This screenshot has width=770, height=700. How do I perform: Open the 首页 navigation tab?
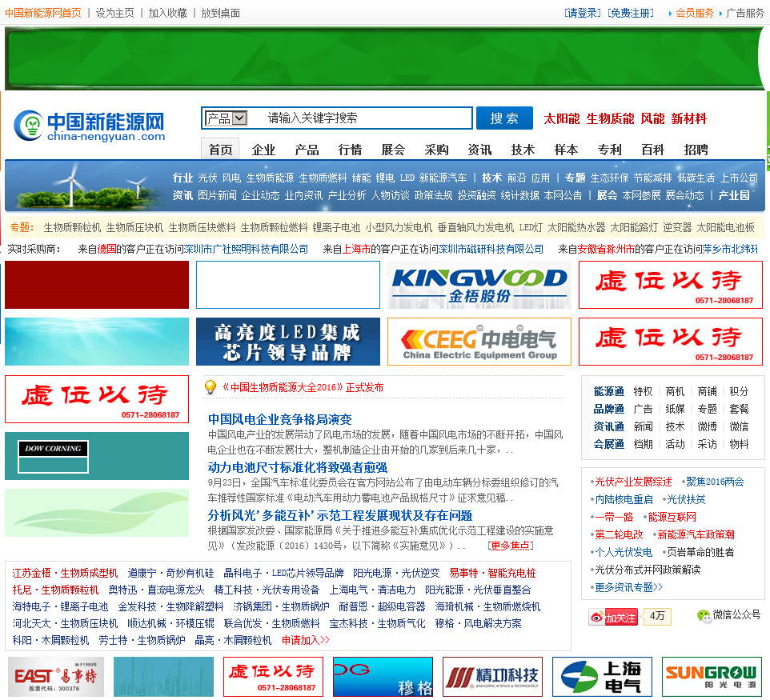click(220, 150)
